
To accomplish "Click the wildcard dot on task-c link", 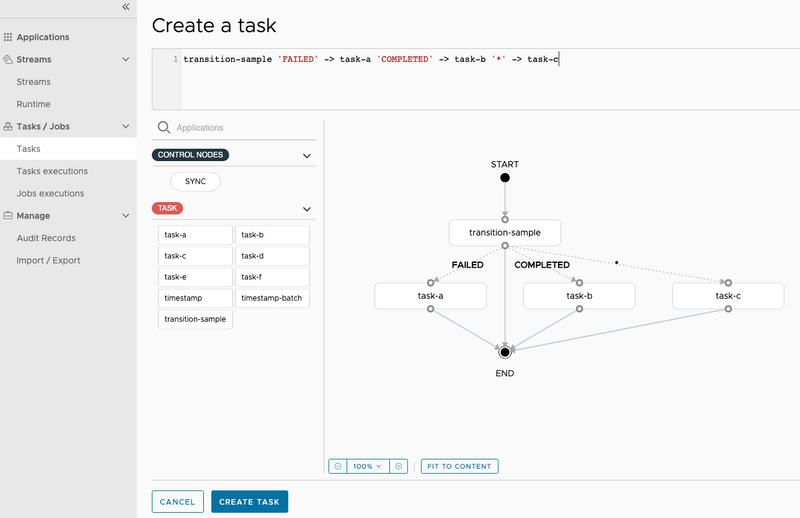I will [617, 262].
